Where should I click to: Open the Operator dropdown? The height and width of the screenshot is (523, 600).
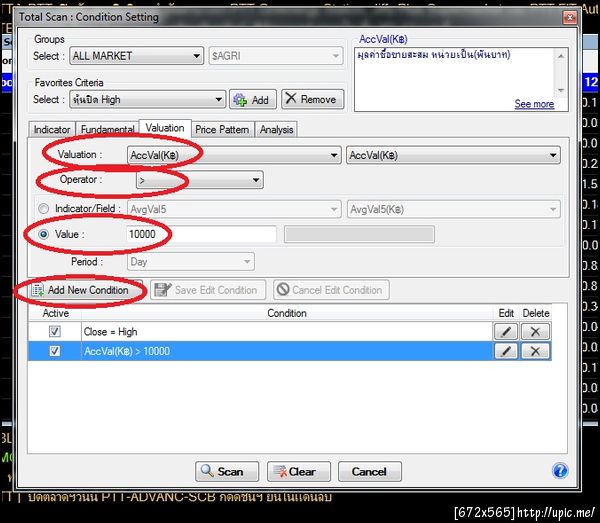pyautogui.click(x=200, y=180)
